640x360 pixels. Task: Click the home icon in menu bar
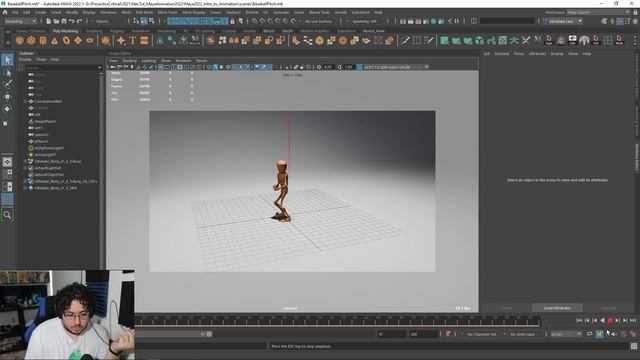coord(5,12)
